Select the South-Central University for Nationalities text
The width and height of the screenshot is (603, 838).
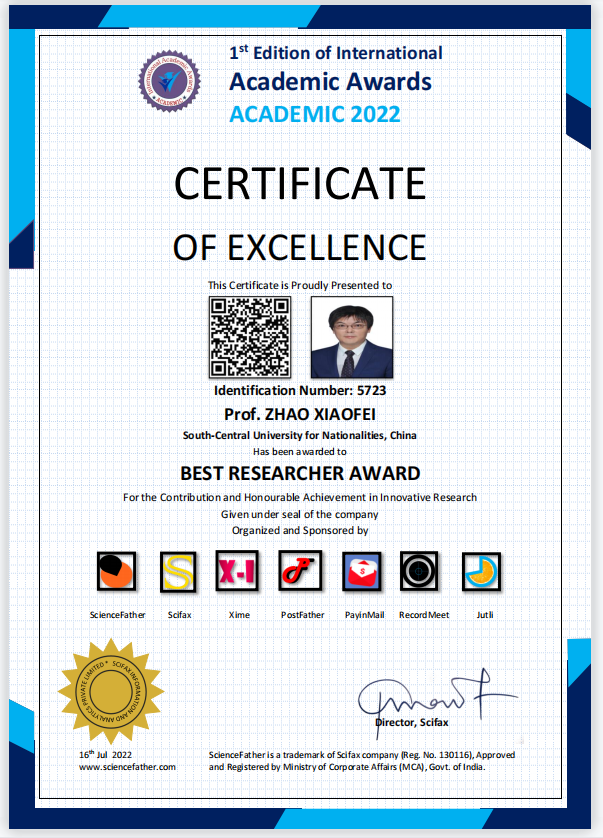point(300,435)
